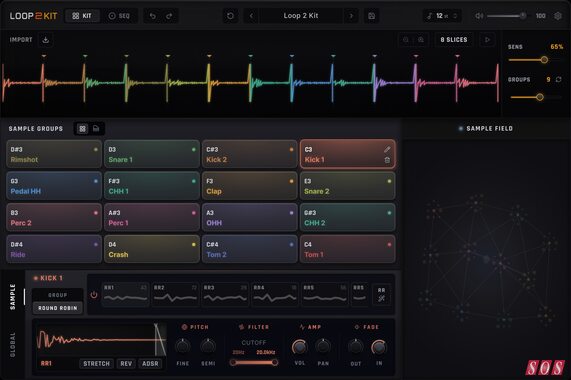This screenshot has height=380, width=571.
Task: Click the 8 SLICES button
Action: pyautogui.click(x=454, y=40)
